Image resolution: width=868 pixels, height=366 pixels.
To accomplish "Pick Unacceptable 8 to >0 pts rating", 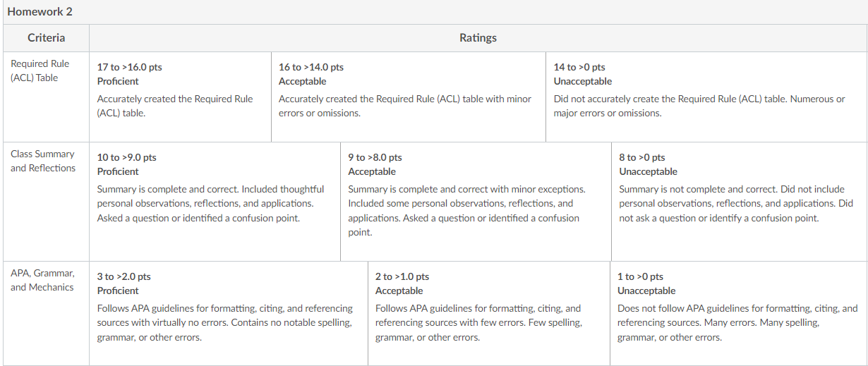I will [740, 201].
